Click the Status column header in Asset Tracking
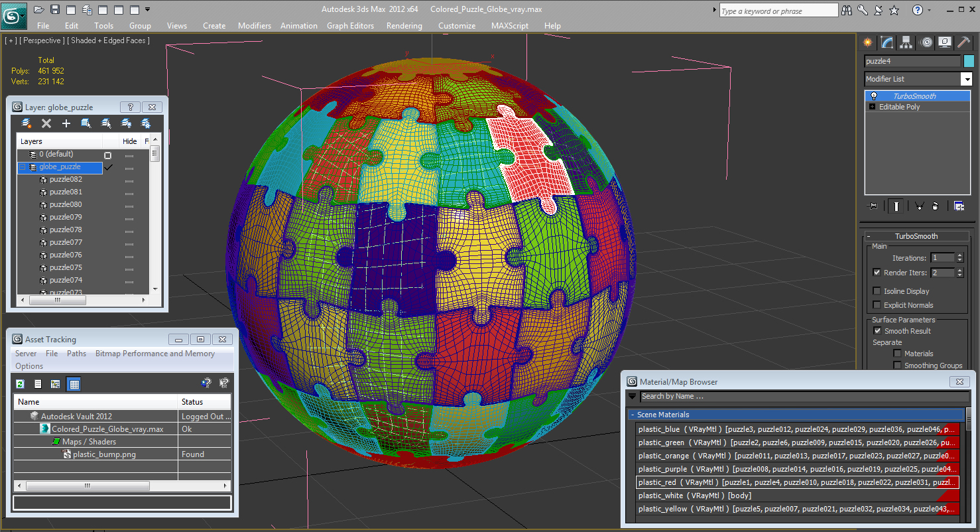The width and height of the screenshot is (980, 532). pyautogui.click(x=205, y=402)
